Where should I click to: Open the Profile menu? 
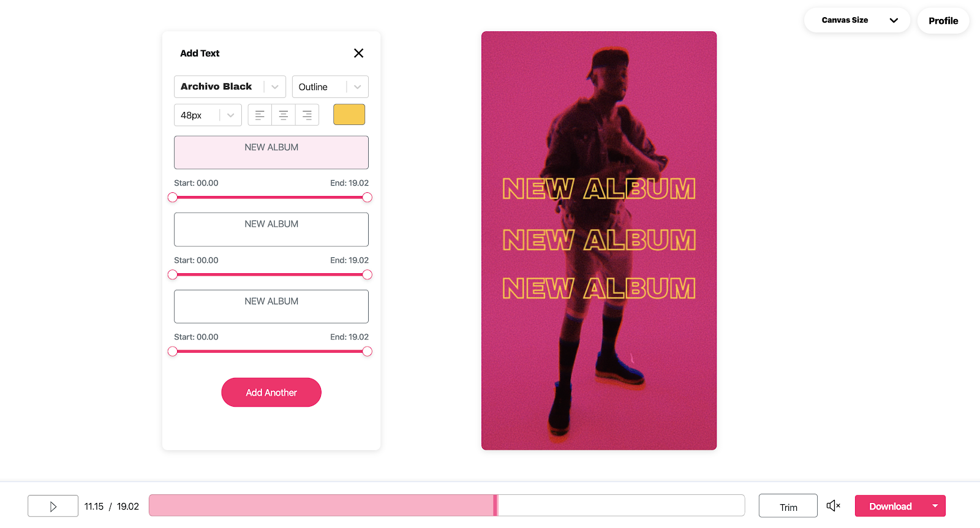pyautogui.click(x=943, y=21)
